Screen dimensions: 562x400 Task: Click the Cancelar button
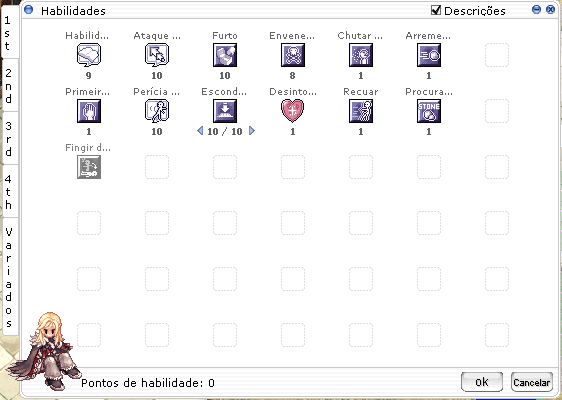tap(532, 382)
